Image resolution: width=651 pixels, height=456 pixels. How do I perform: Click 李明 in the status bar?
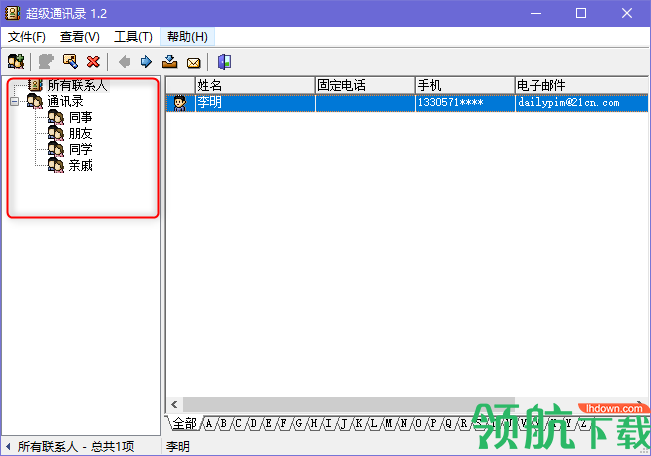tap(178, 447)
